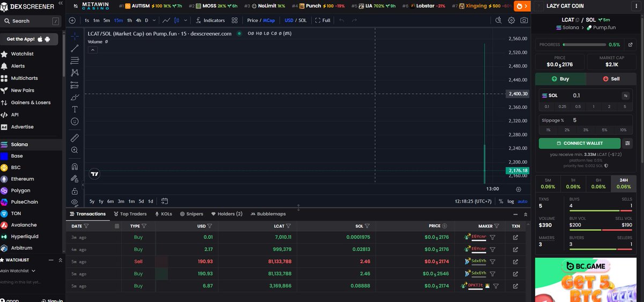644x302 pixels.
Task: Toggle the percent scale mode
Action: (501, 201)
